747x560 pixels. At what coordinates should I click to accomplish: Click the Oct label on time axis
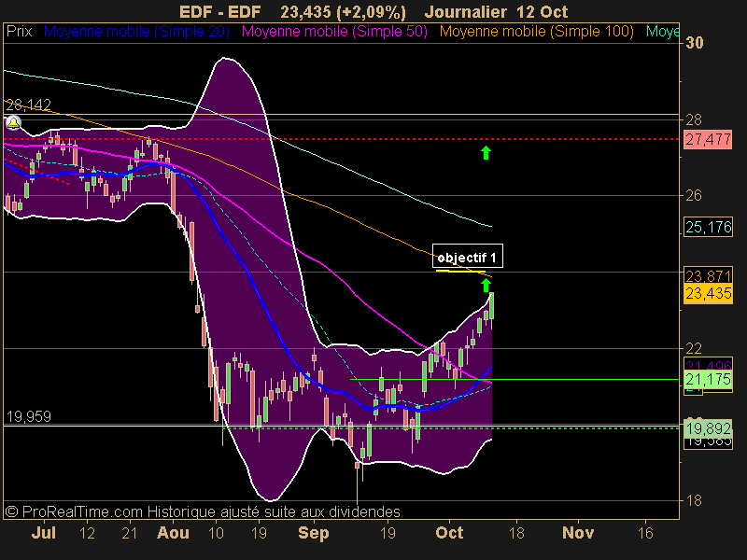[x=449, y=532]
